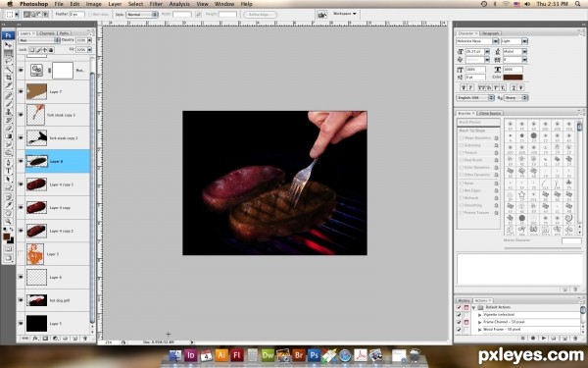Select the Crop tool

click(8, 78)
